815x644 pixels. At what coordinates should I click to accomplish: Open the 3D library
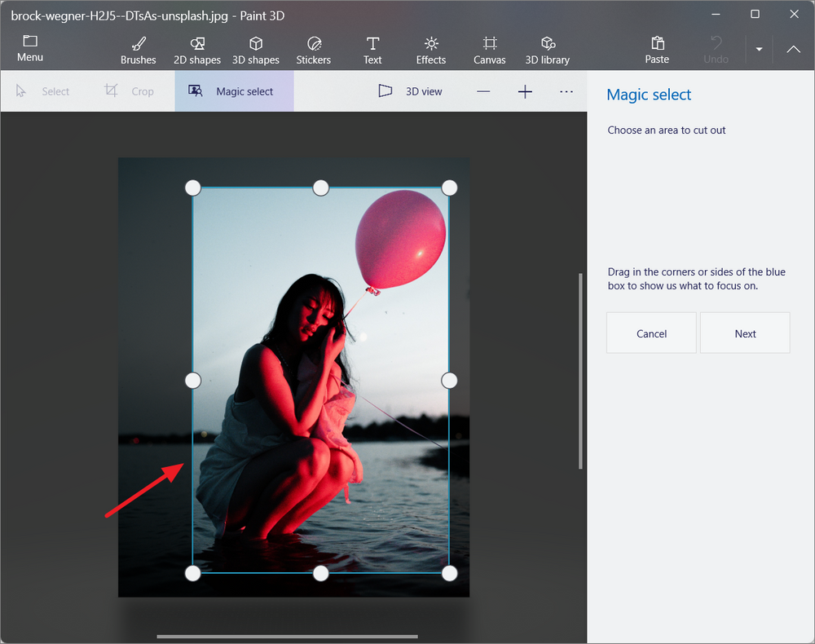pos(547,49)
